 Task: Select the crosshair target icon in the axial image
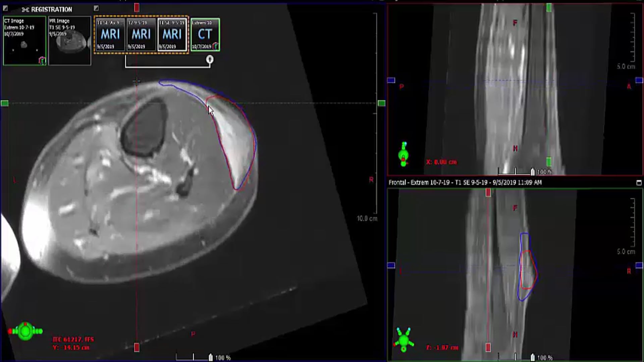137,81
